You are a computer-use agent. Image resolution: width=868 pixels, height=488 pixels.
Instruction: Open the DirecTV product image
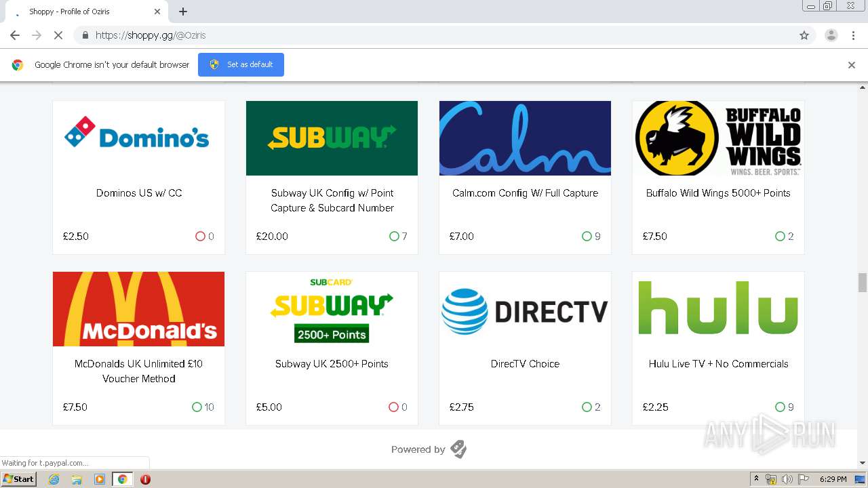[x=525, y=309]
